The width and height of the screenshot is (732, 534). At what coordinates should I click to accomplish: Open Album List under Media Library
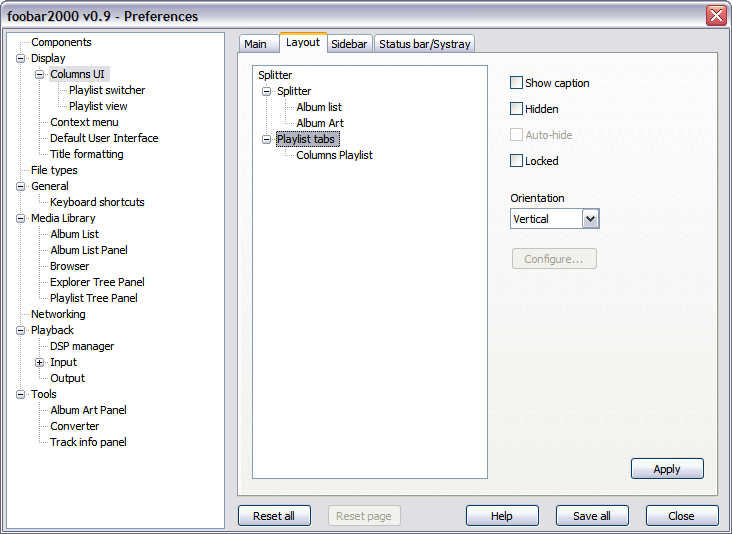75,234
